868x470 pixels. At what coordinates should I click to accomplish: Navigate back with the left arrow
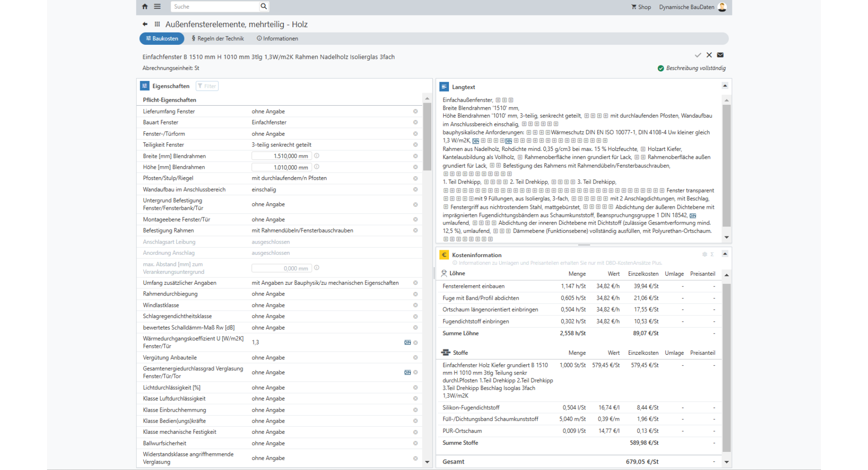145,24
